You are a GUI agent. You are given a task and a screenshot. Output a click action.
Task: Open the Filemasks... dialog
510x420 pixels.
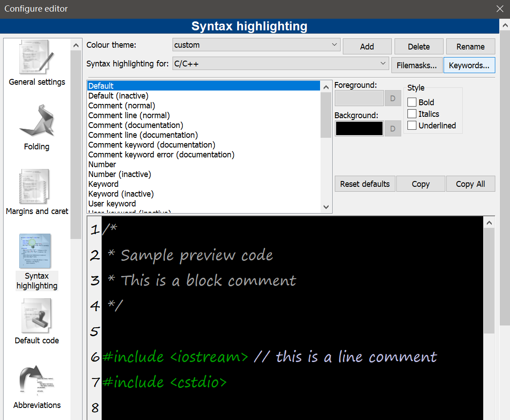pos(416,66)
